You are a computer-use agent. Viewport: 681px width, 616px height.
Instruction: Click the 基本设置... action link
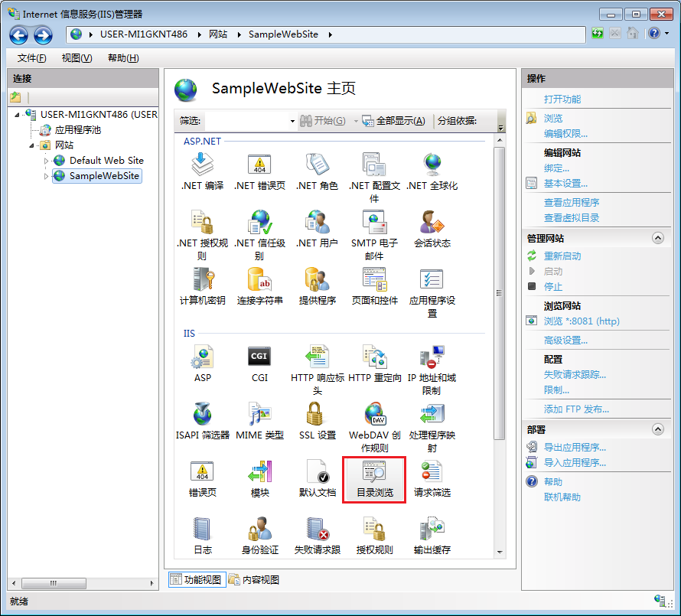coord(565,184)
